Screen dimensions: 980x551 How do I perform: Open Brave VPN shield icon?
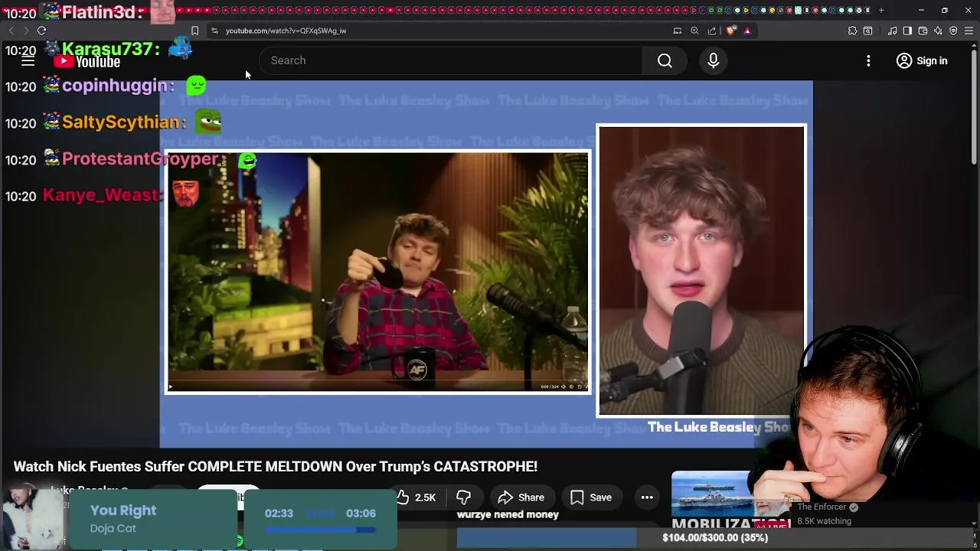point(953,31)
